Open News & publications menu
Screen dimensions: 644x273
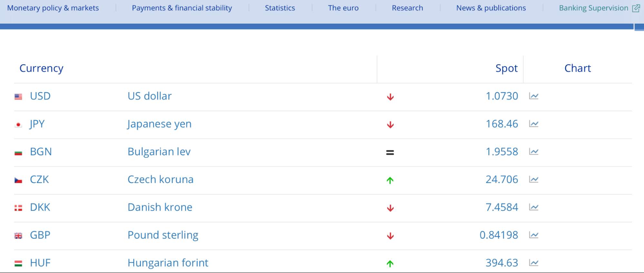pyautogui.click(x=491, y=8)
